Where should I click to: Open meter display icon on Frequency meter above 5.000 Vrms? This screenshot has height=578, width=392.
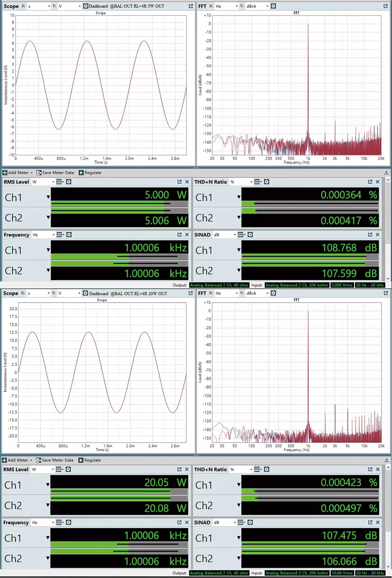[59, 235]
